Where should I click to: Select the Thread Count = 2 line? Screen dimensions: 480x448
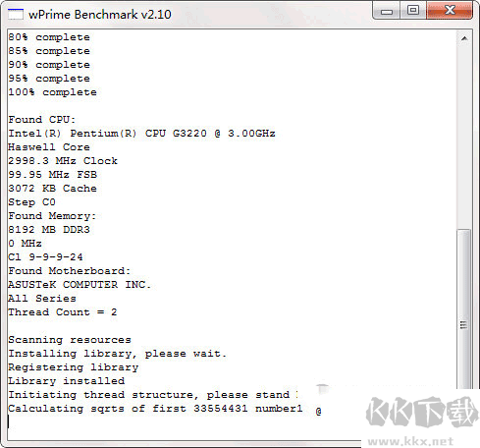tap(63, 312)
